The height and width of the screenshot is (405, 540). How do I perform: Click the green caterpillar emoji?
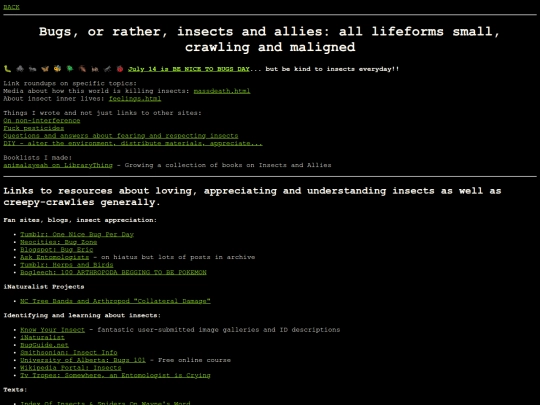point(7,69)
